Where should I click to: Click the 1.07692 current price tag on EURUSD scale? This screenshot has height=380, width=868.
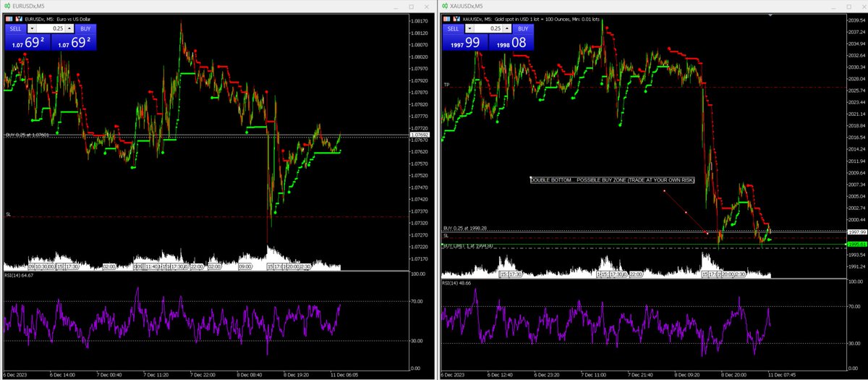point(420,135)
